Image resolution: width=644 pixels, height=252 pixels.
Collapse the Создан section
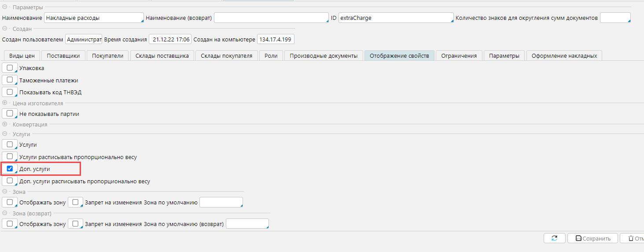point(5,29)
